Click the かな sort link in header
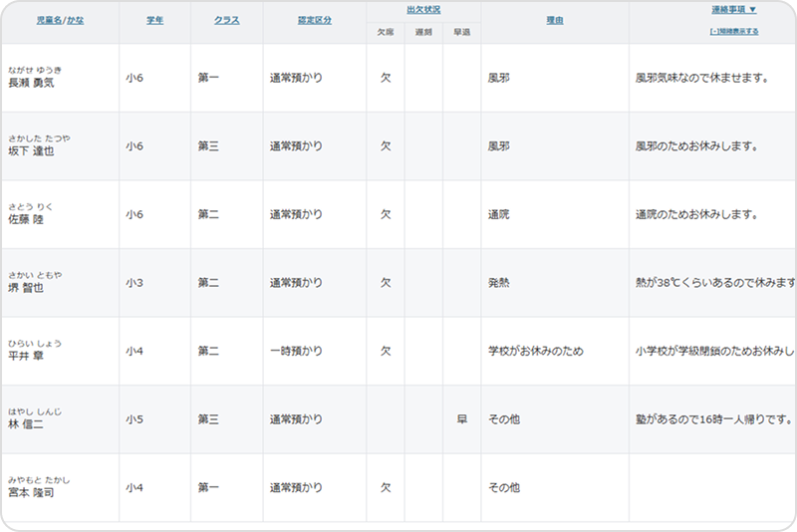This screenshot has width=797, height=532. pos(76,21)
